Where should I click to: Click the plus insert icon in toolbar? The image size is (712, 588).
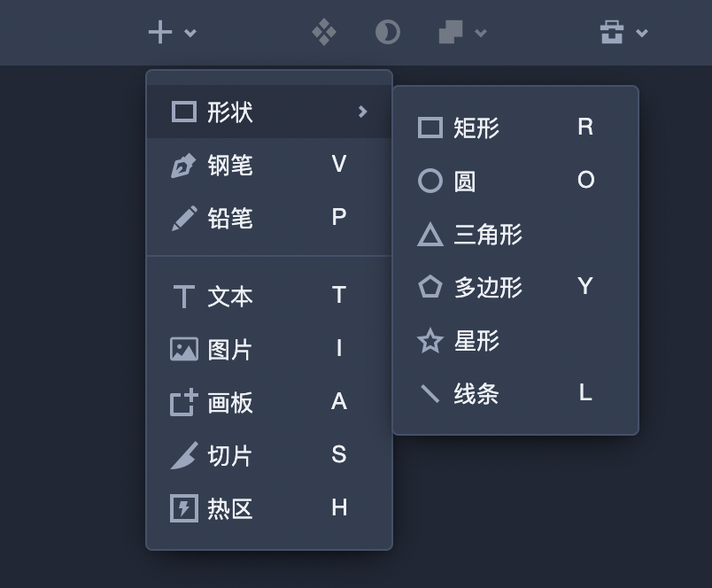pyautogui.click(x=160, y=33)
